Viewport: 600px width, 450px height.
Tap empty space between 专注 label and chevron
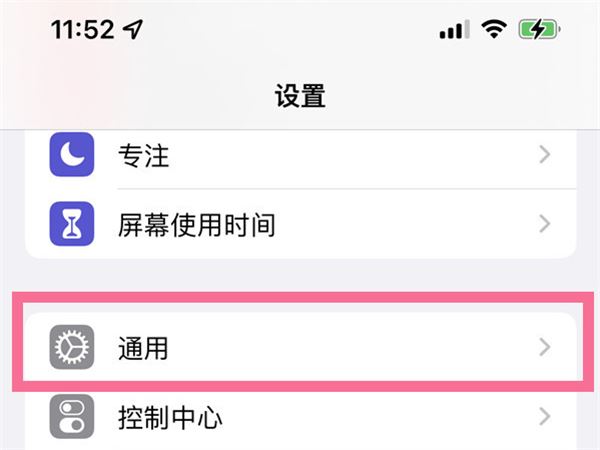click(350, 155)
